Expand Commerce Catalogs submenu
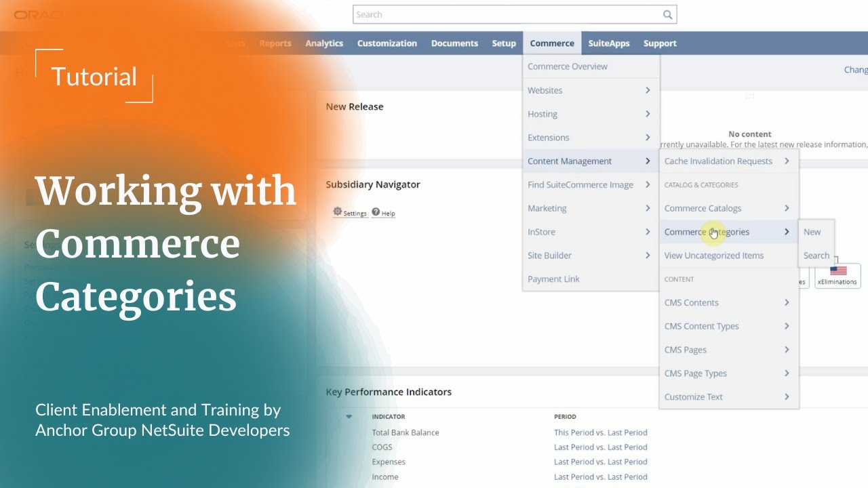868x488 pixels. coord(729,208)
